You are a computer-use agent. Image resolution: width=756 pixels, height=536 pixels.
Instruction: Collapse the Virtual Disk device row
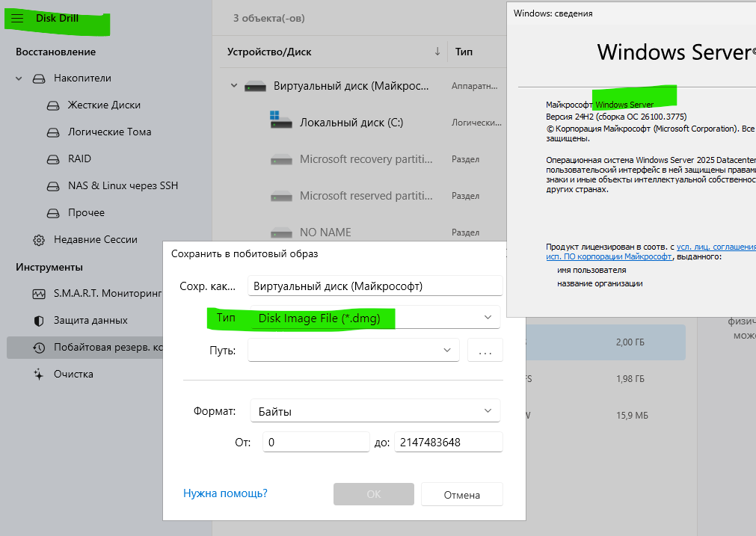pyautogui.click(x=234, y=86)
